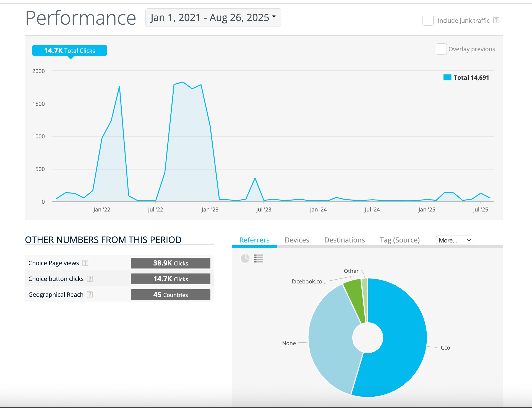Viewport: 532px width, 408px height.
Task: Click help icon next to Choice Page views
Action: point(85,263)
